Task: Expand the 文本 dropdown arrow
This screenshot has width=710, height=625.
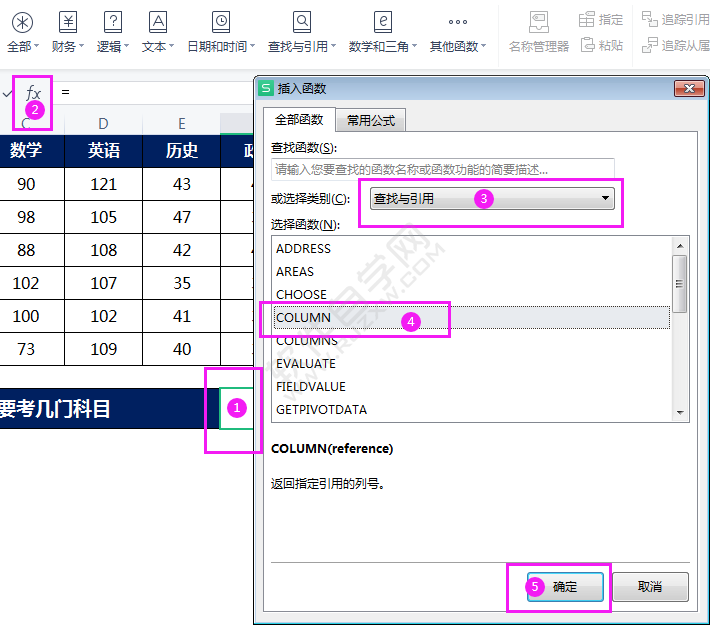Action: pos(172,46)
